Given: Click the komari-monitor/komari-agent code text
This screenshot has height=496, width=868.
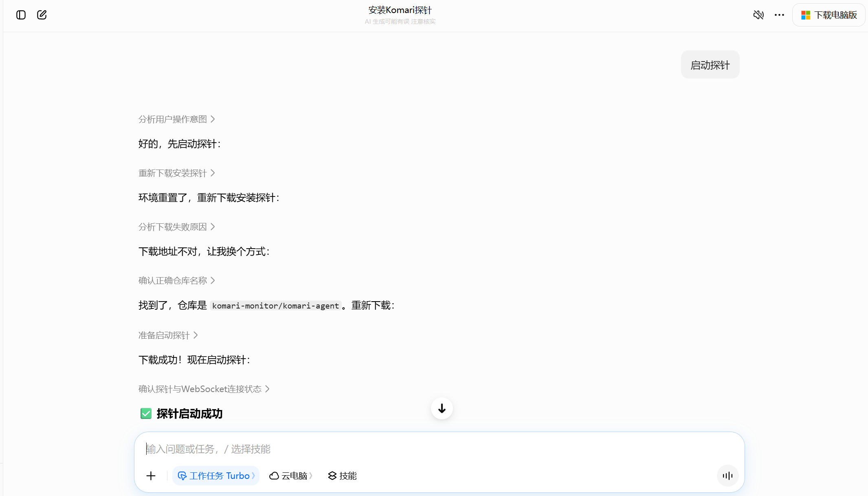Looking at the screenshot, I should (x=275, y=306).
